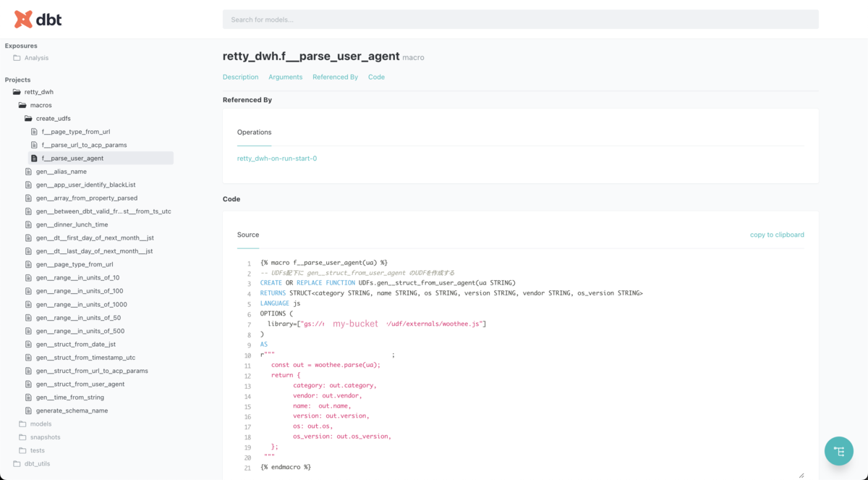Open the create_udfs folder icon
The height and width of the screenshot is (480, 868).
tap(27, 118)
